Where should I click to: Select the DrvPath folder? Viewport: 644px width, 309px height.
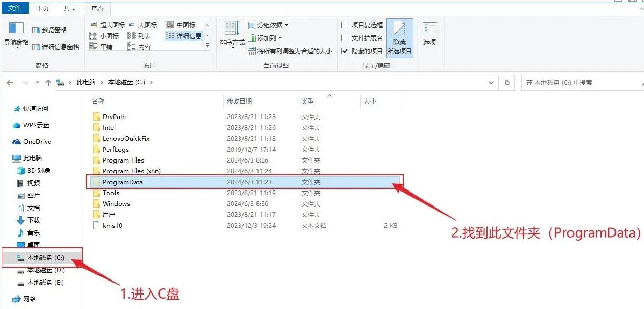tap(114, 117)
